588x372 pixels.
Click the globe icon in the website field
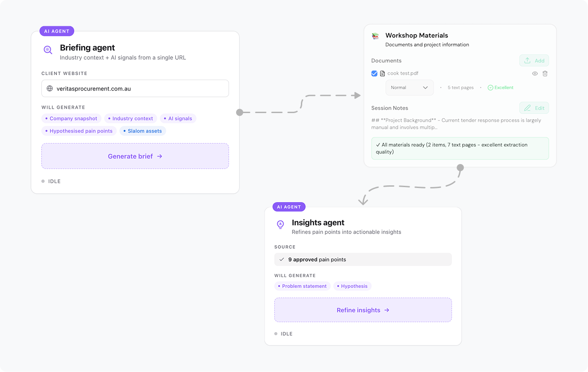[50, 89]
